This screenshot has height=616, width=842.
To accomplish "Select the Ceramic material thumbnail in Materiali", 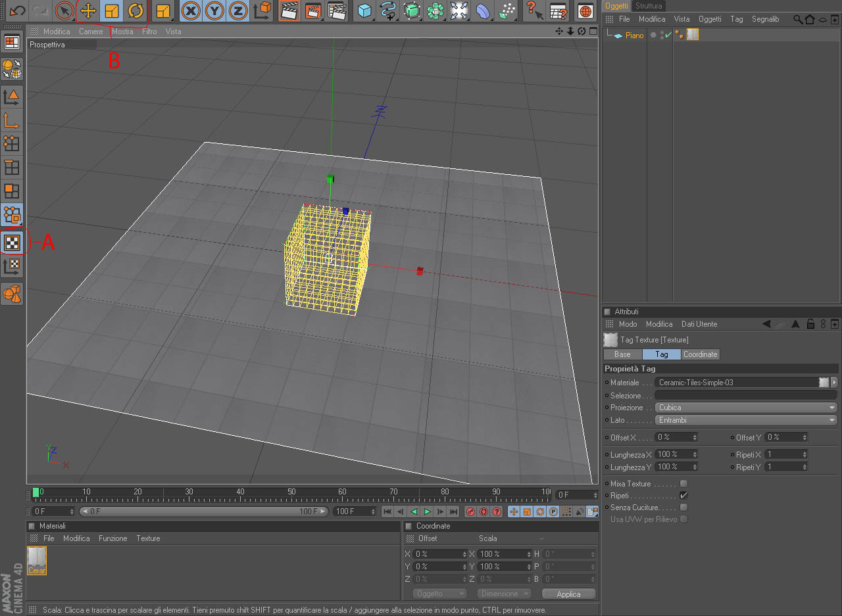I will [37, 559].
